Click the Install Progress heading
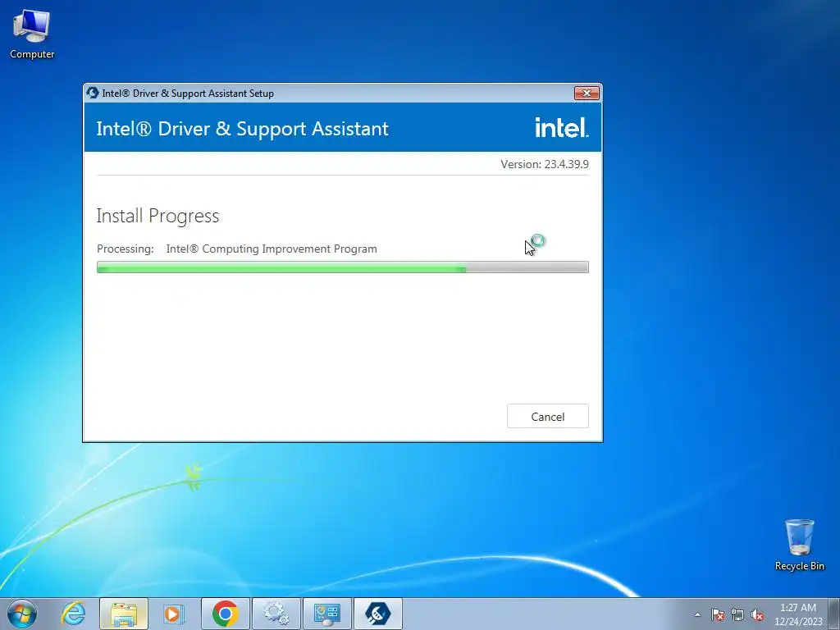This screenshot has width=840, height=630. (157, 216)
